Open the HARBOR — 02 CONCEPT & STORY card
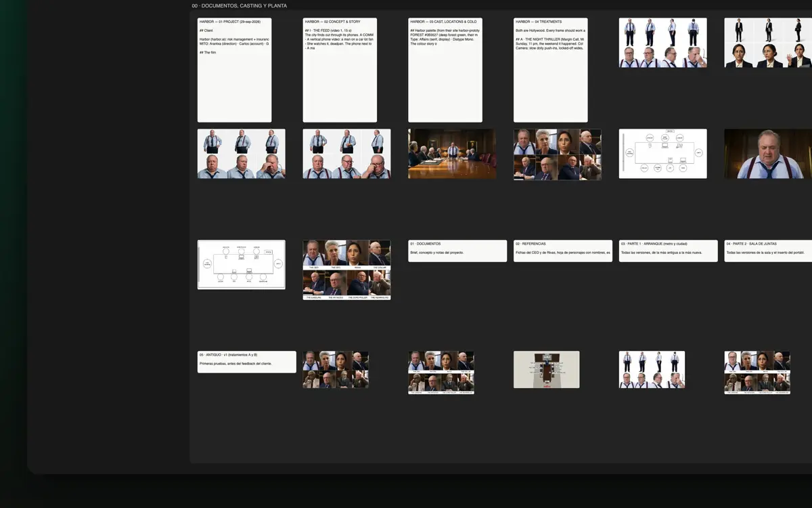 (340, 70)
